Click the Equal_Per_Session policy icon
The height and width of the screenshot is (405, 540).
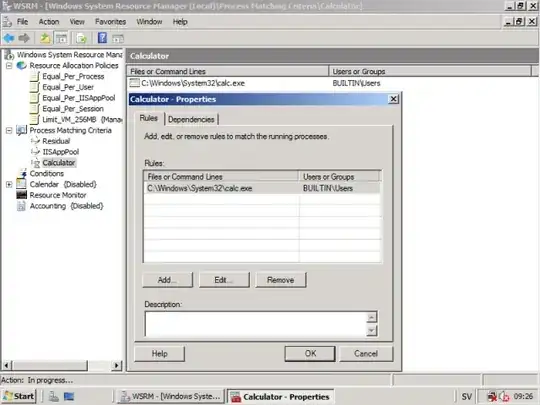[34, 109]
